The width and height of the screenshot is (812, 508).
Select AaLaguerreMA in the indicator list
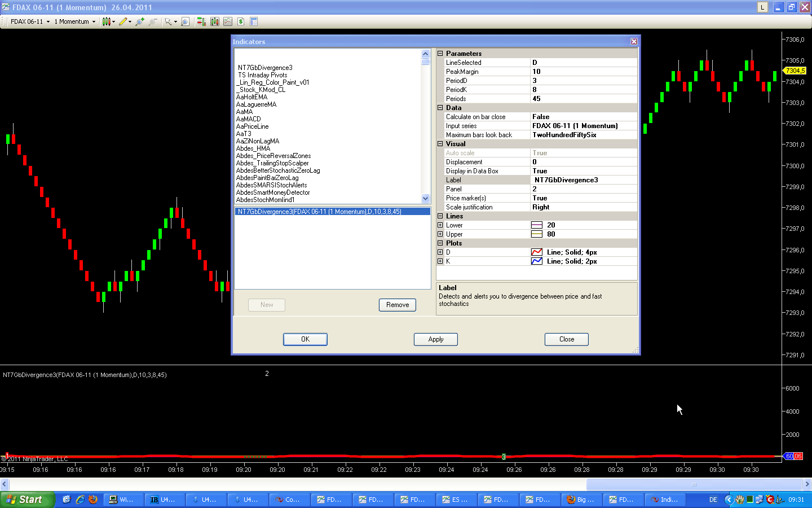tap(257, 104)
